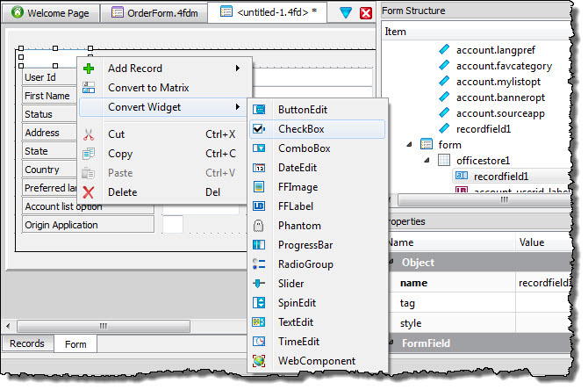Viewport: 588px width, 390px height.
Task: Click the FFImage picture icon
Action: pos(259,187)
